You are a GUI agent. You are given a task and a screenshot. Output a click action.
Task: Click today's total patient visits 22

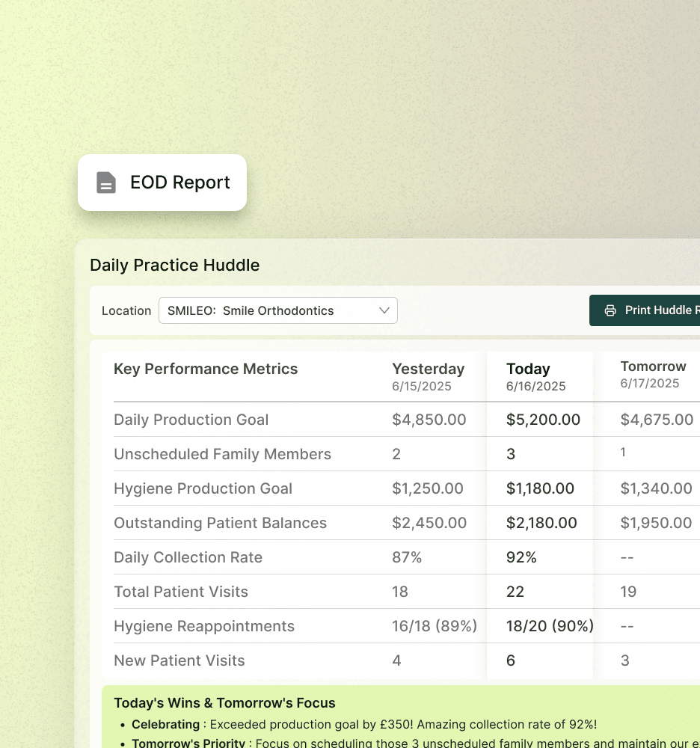pos(515,592)
